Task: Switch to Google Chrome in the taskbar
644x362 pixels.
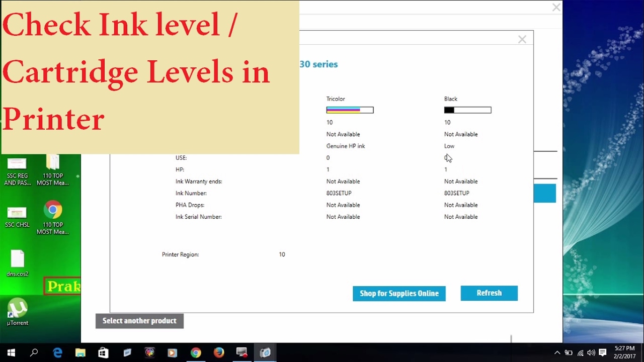Action: [195, 353]
